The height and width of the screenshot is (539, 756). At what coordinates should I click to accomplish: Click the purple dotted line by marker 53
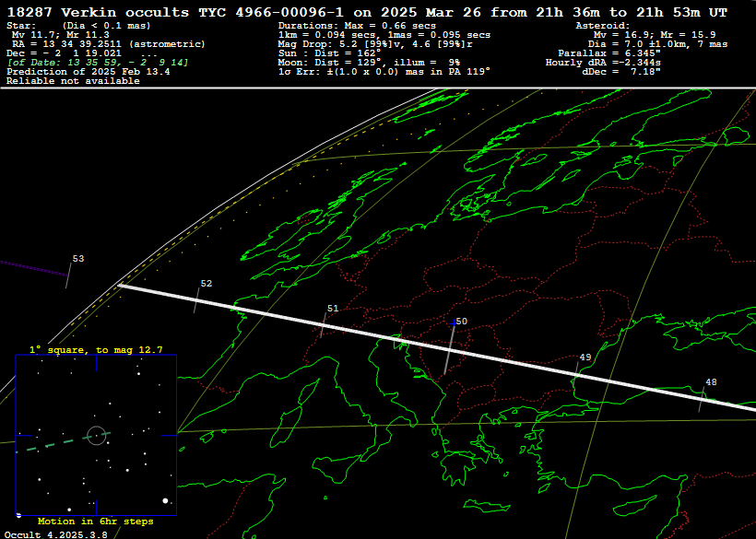[x=34, y=268]
